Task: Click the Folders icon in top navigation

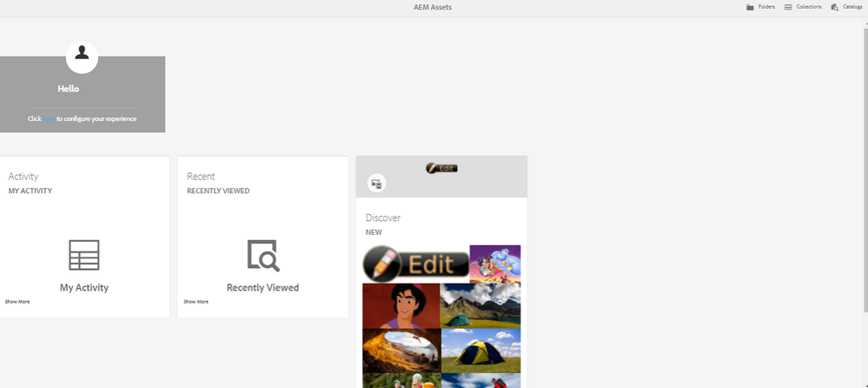Action: point(750,7)
